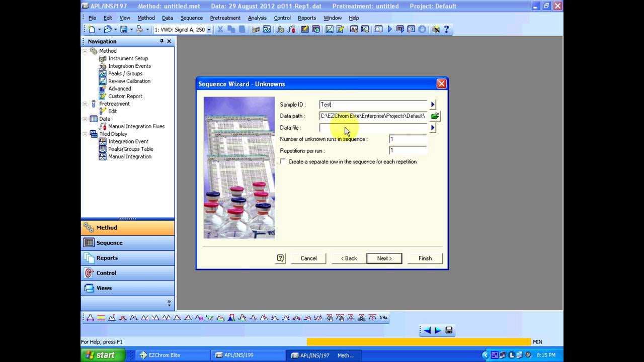Select Review Calibration in navigation tree

click(129, 81)
